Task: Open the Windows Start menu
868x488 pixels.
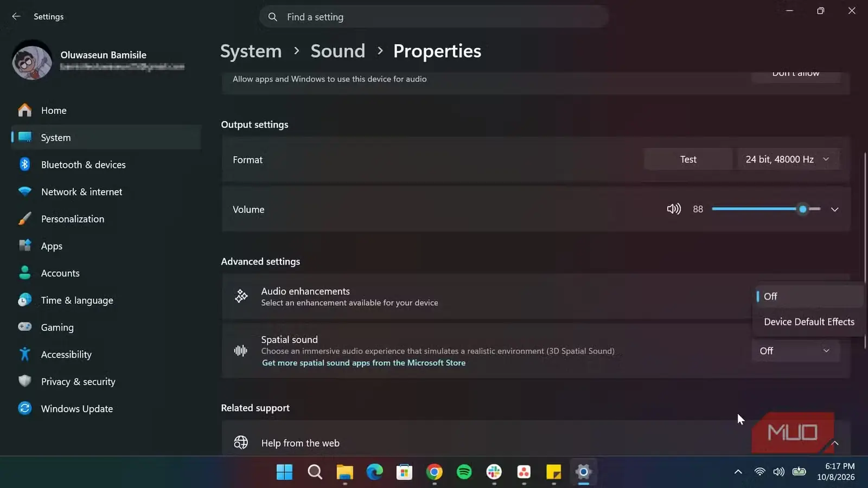Action: (284, 472)
